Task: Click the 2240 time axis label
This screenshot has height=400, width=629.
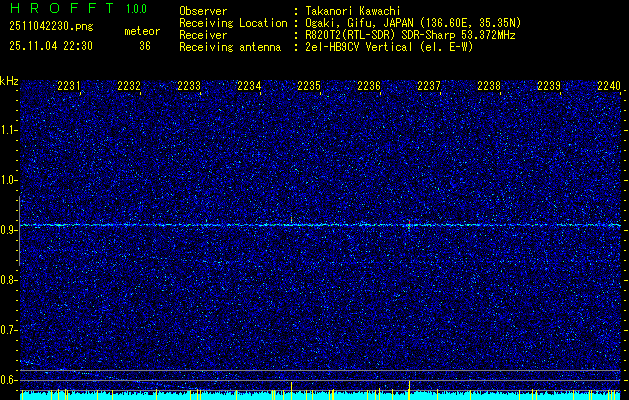Action: [609, 85]
